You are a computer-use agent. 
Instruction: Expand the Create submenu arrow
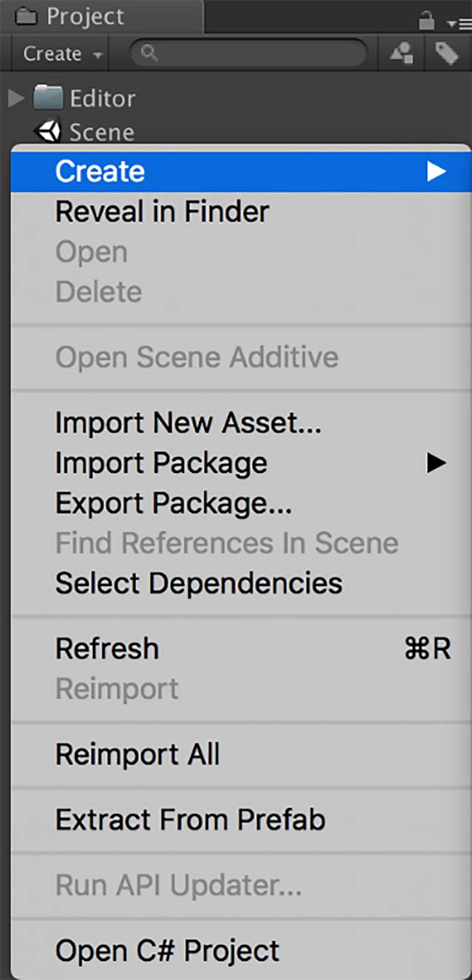point(436,171)
